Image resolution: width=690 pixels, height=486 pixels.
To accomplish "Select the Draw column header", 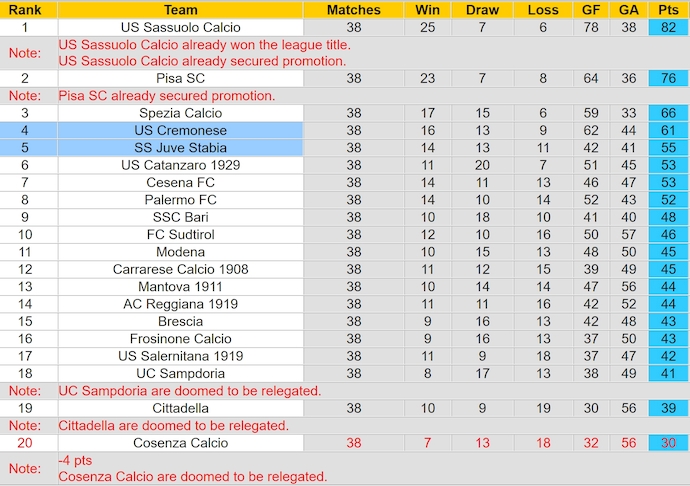I will 483,10.
